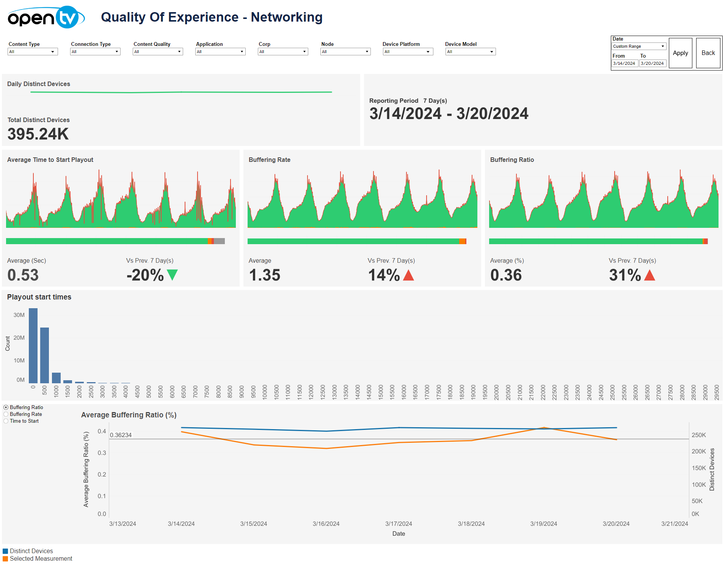Click the 1.35 buffering rate value
728x566 pixels.
tap(264, 275)
